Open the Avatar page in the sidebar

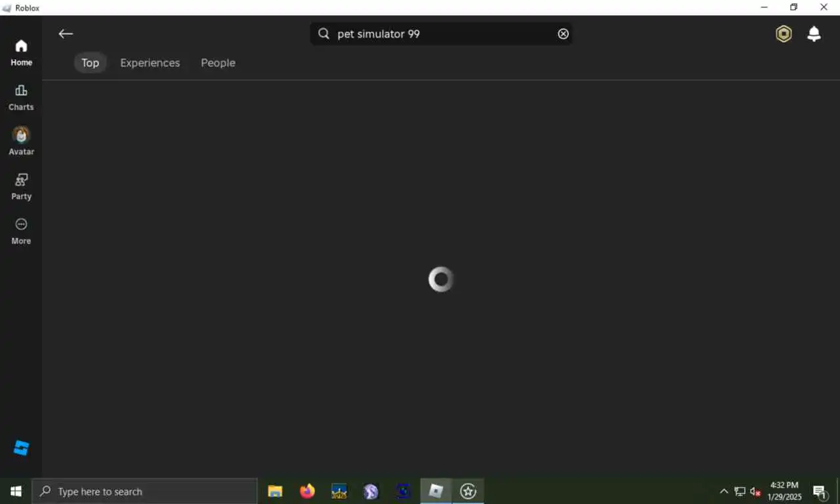click(x=21, y=142)
